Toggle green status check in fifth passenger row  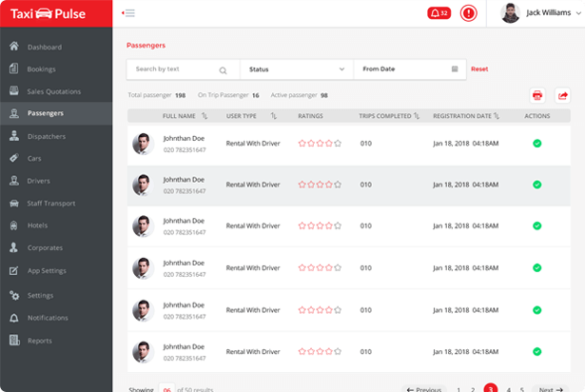click(x=536, y=310)
